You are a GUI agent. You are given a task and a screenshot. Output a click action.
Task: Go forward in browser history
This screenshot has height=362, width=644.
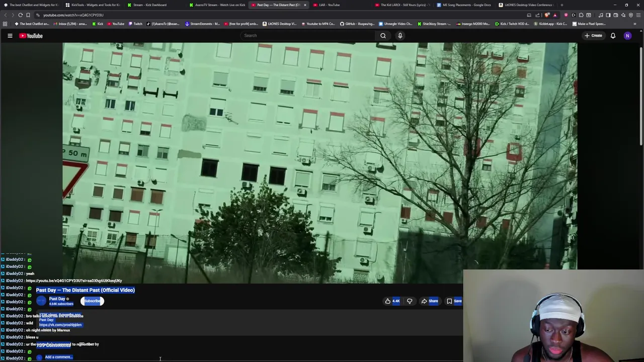pos(13,15)
